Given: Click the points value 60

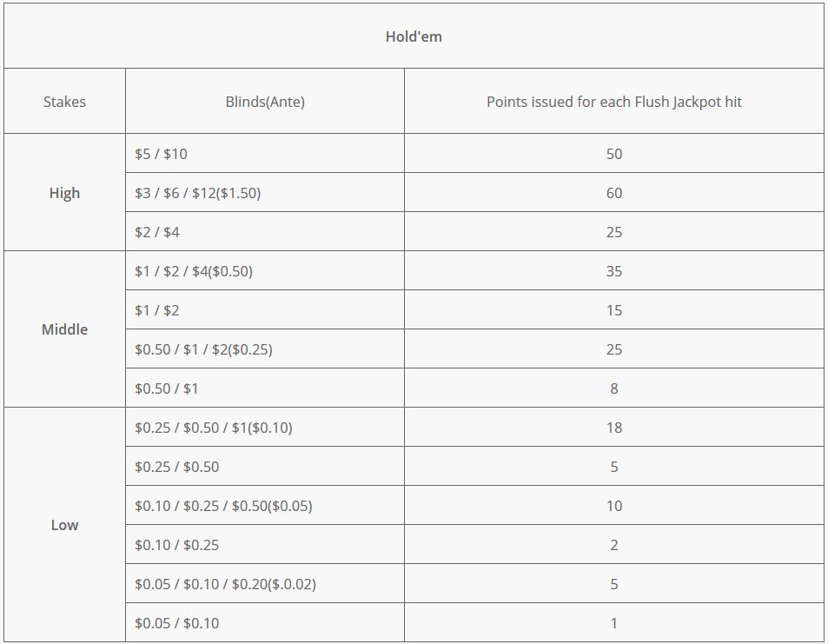Looking at the screenshot, I should click(613, 193).
